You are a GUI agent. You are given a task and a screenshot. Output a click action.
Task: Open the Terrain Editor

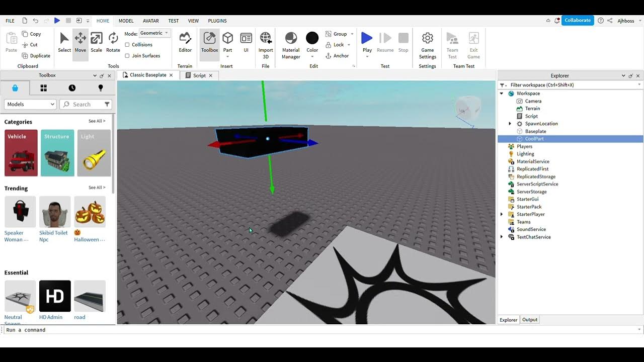pyautogui.click(x=185, y=43)
